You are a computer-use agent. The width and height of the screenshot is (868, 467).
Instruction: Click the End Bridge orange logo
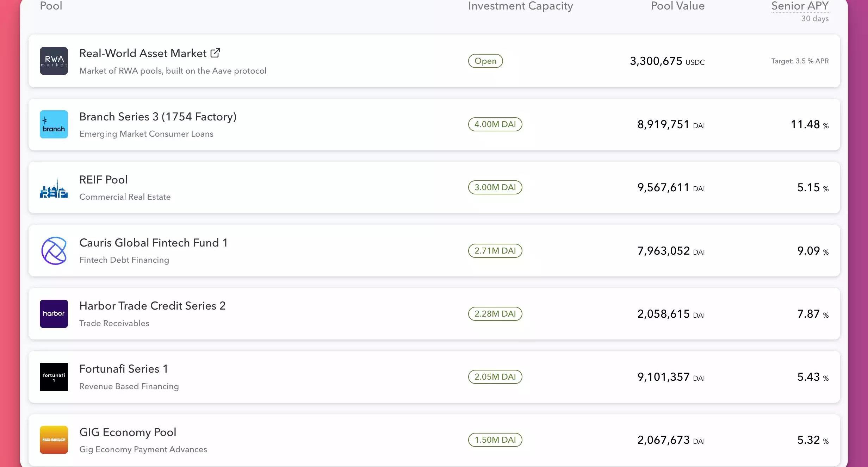pyautogui.click(x=54, y=440)
